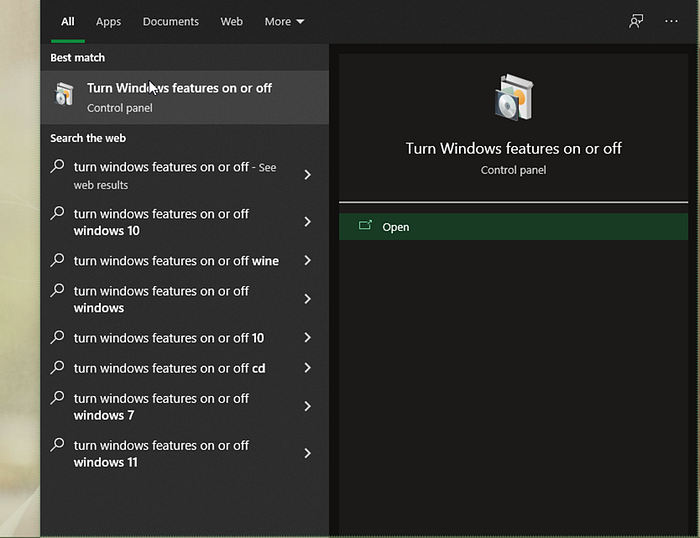This screenshot has width=700, height=538.
Task: Switch to the Apps tab
Action: pos(108,21)
